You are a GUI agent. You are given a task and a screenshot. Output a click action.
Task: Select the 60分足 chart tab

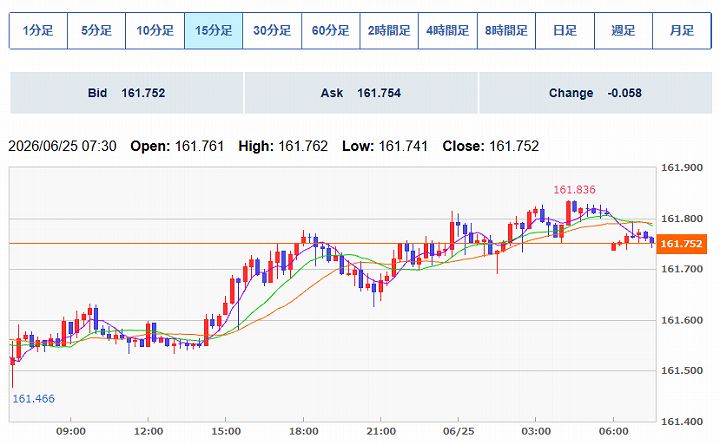pyautogui.click(x=331, y=31)
